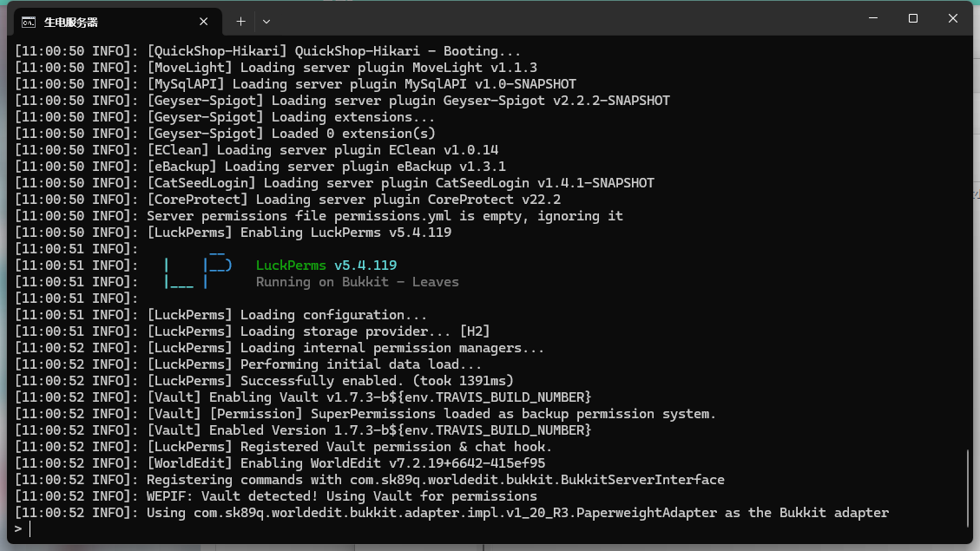980x551 pixels.
Task: Close the terminal window
Action: click(x=953, y=18)
